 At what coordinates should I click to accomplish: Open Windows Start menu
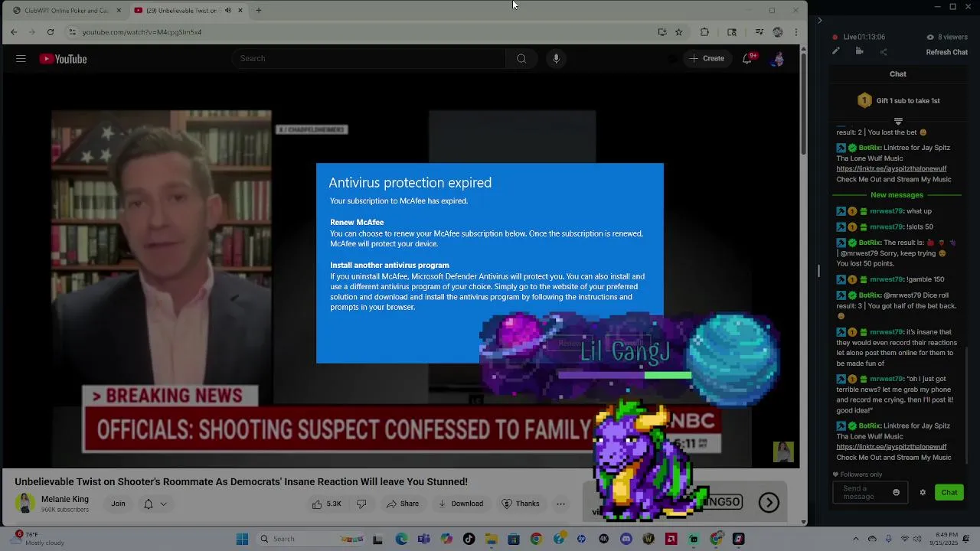[x=242, y=539]
